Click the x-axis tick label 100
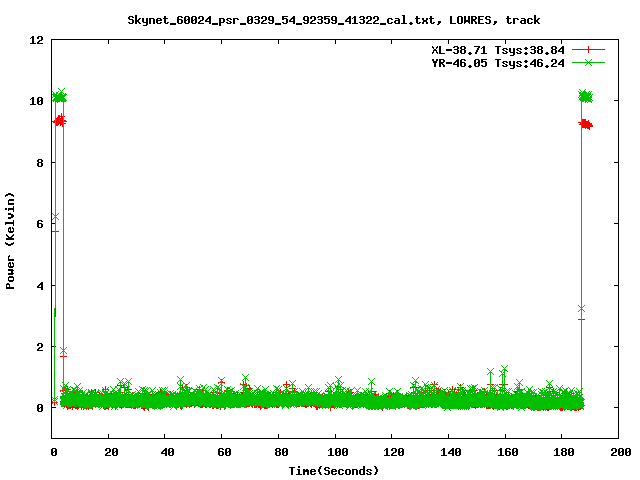Screen dimensions: 640x480 [x=338, y=452]
